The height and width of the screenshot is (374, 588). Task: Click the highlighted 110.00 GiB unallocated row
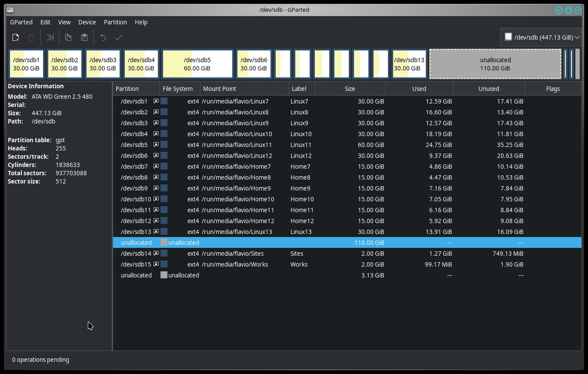[347, 243]
